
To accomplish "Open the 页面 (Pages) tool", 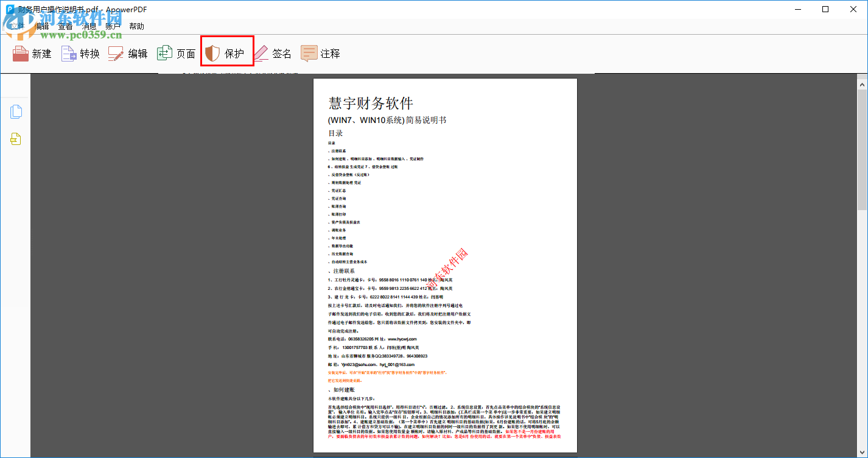I will (x=176, y=54).
